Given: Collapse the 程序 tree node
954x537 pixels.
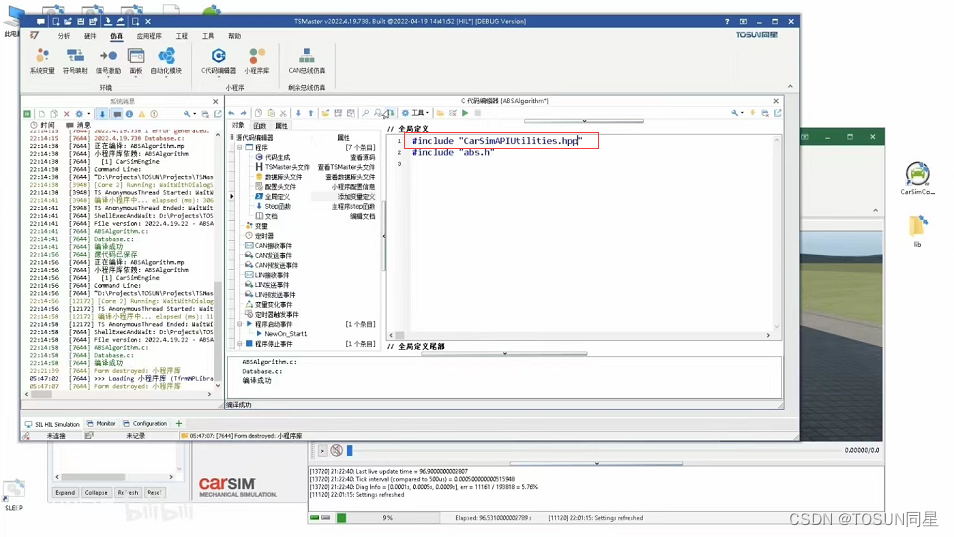Looking at the screenshot, I should [240, 148].
